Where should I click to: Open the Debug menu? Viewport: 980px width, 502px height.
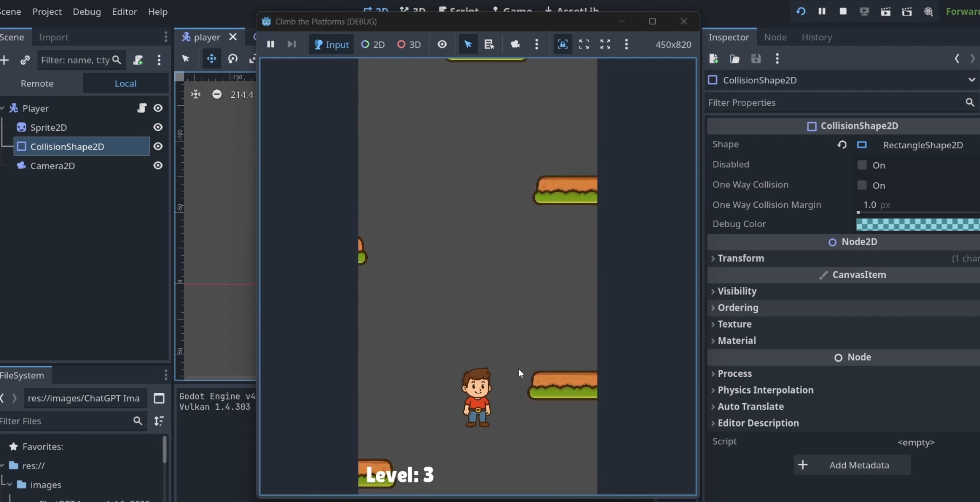pos(86,12)
